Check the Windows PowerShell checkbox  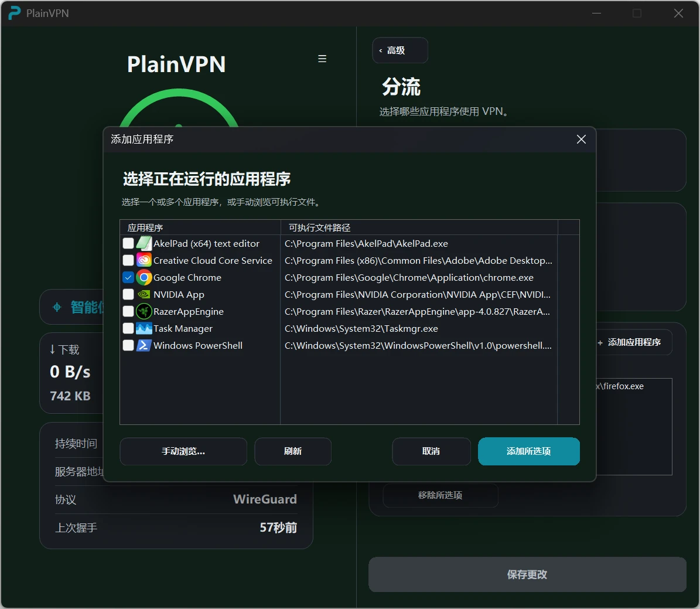coord(128,345)
